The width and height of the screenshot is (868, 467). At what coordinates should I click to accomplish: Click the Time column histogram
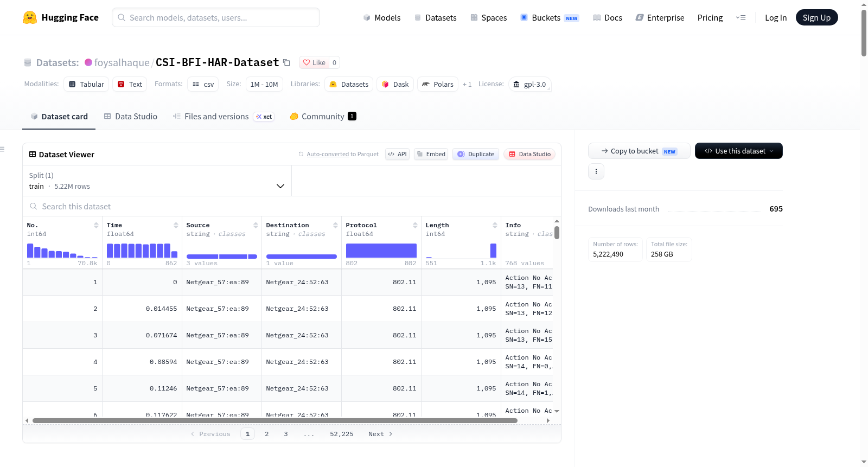142,251
